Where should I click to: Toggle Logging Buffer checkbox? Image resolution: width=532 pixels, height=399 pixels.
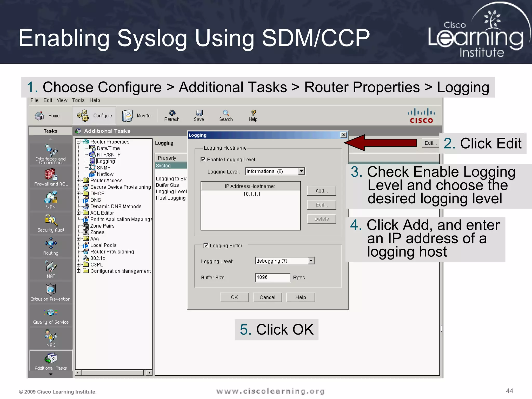[x=206, y=245]
